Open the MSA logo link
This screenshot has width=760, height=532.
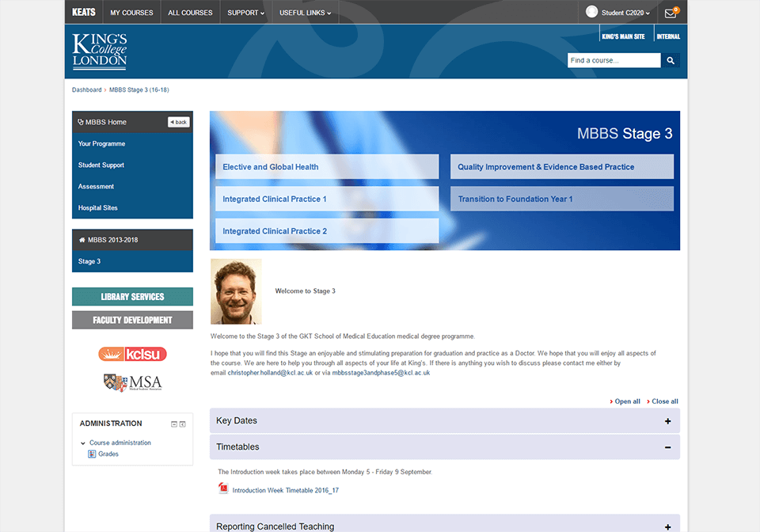click(132, 382)
